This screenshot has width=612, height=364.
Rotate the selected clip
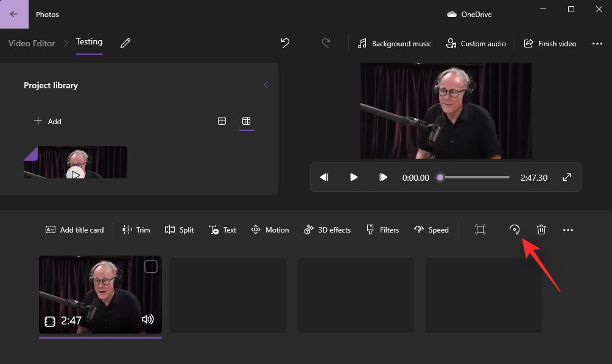pyautogui.click(x=515, y=229)
